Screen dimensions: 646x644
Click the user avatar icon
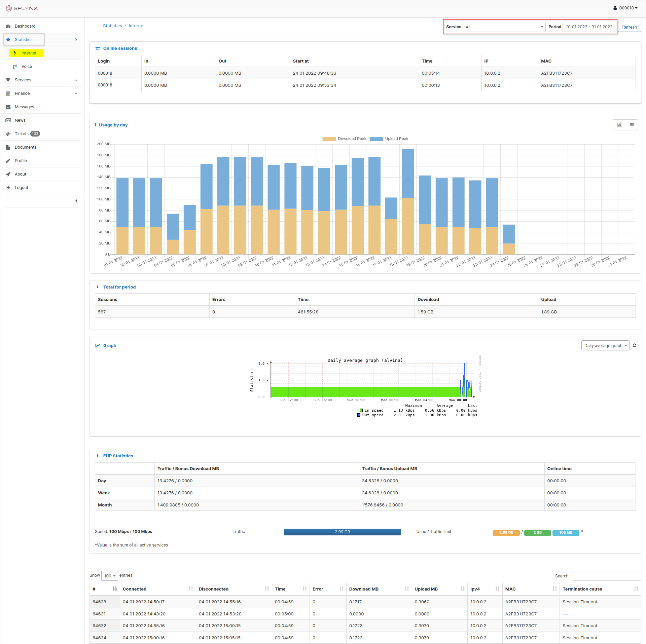[x=615, y=8]
